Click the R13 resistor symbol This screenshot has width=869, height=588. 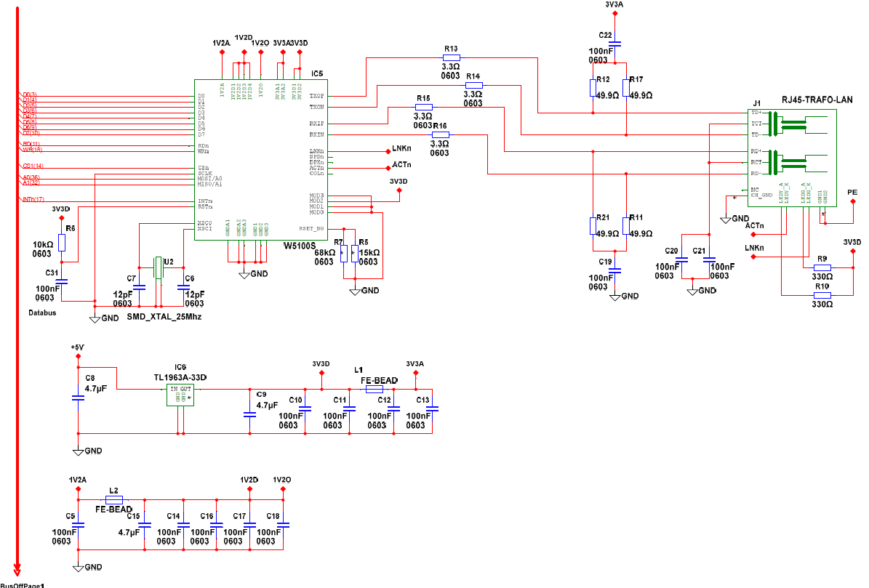point(452,57)
